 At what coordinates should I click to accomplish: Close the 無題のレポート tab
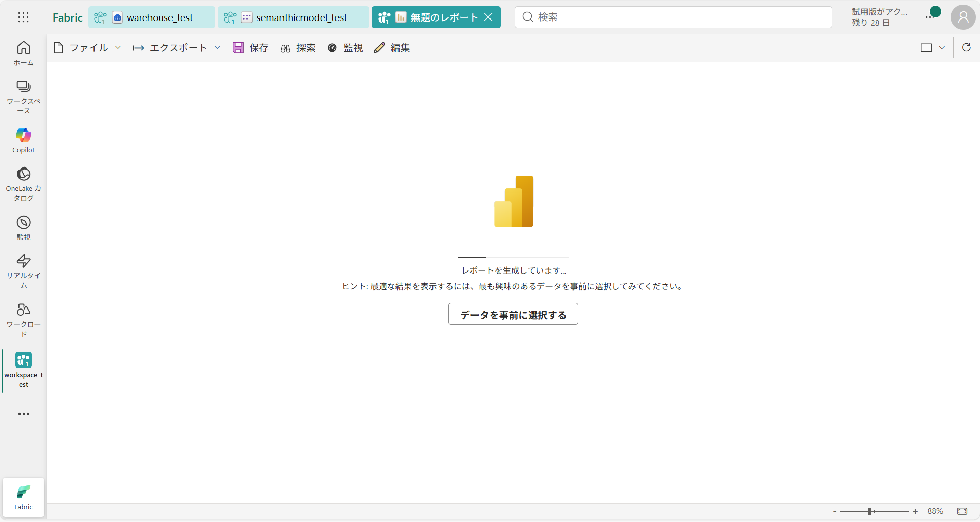tap(488, 17)
